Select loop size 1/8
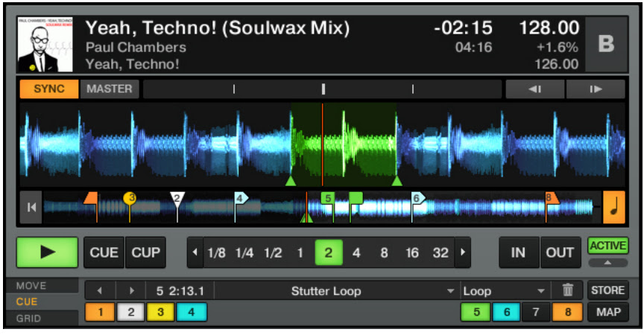Screen dimensions: 644x335 [x=216, y=252]
